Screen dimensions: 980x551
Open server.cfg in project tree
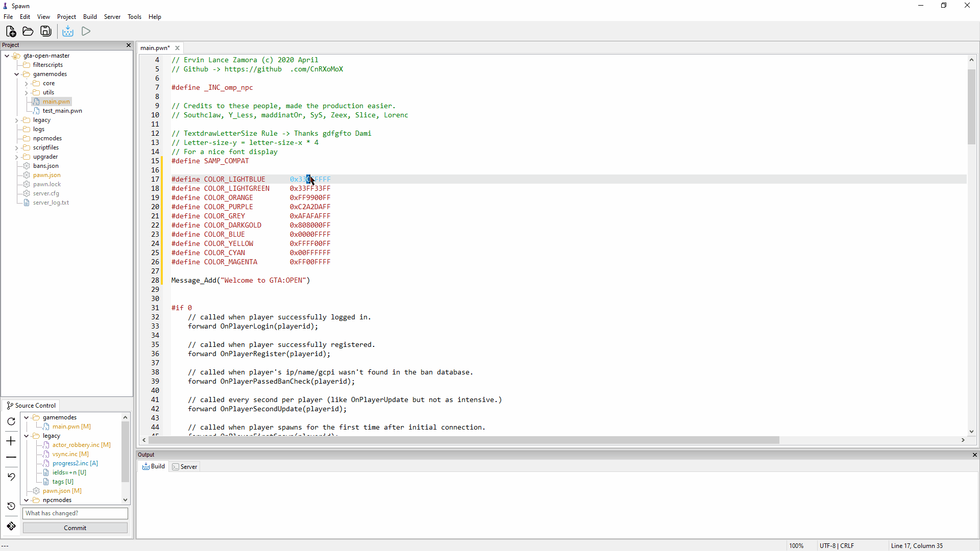coord(46,193)
